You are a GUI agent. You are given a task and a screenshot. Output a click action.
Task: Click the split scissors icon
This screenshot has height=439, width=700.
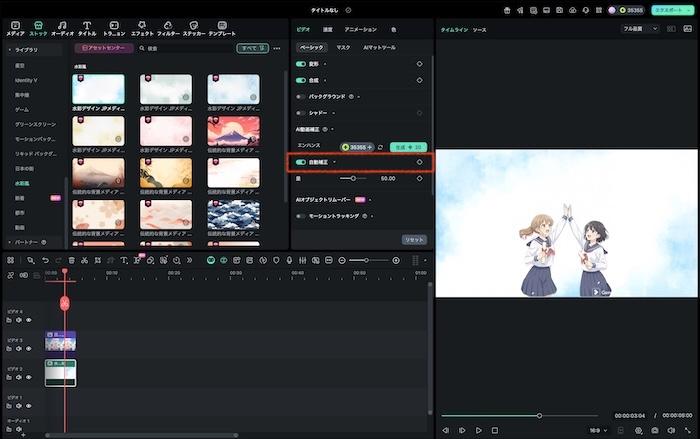(84, 260)
